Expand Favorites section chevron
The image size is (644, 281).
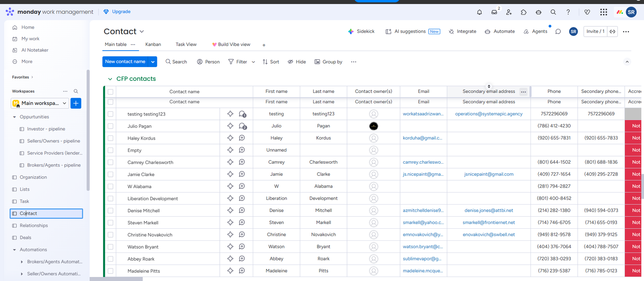point(32,77)
